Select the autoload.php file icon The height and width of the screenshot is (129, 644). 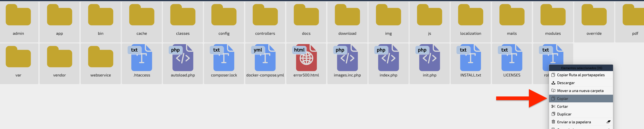(x=183, y=58)
